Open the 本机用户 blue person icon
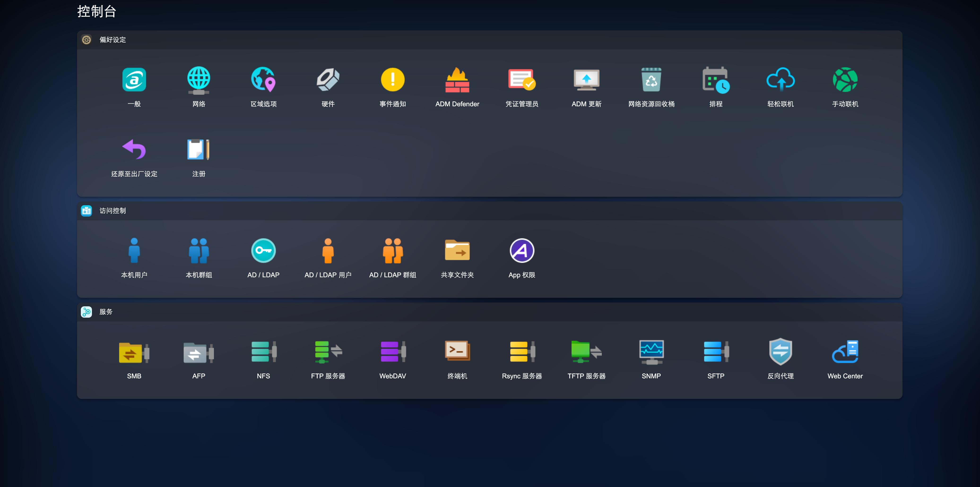The height and width of the screenshot is (487, 980). (134, 251)
